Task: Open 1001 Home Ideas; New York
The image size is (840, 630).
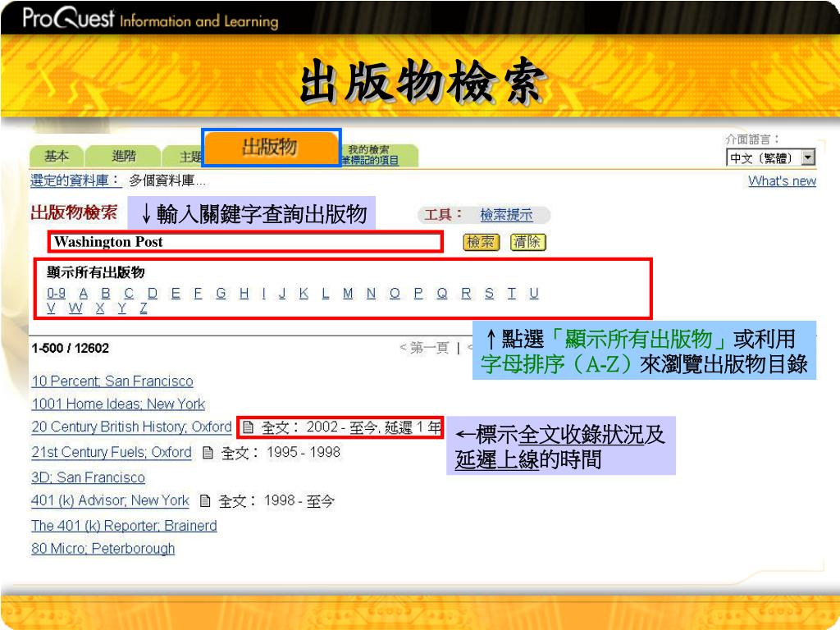Action: coord(118,404)
